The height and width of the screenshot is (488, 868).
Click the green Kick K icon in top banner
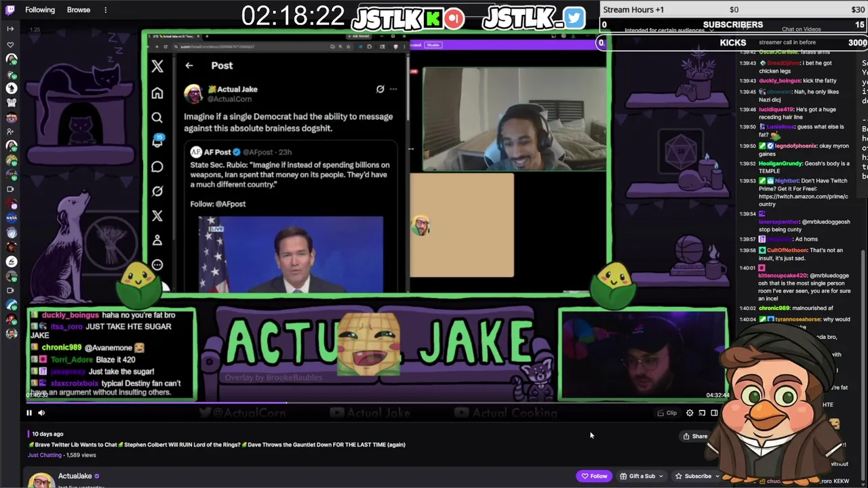tap(433, 19)
